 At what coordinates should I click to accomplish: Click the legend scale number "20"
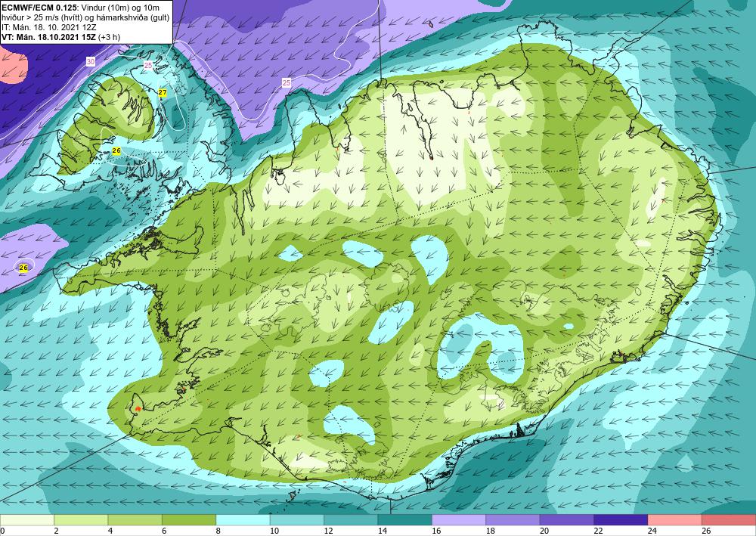coord(544,531)
